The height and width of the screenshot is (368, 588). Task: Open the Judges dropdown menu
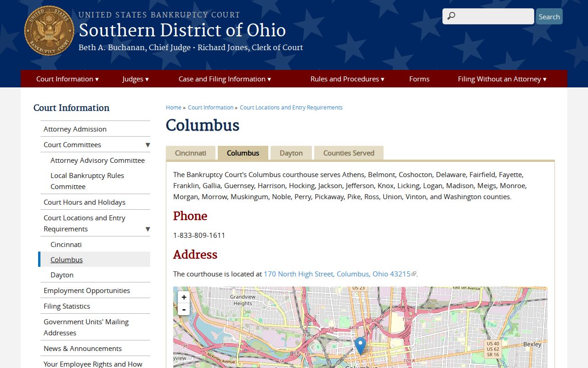click(x=136, y=79)
